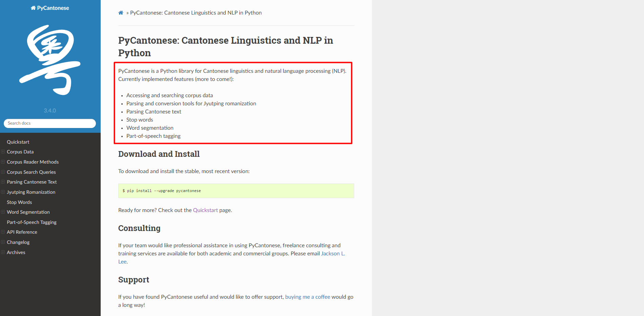Image resolution: width=644 pixels, height=316 pixels.
Task: Click the PyCantonese home title link
Action: pyautogui.click(x=50, y=8)
